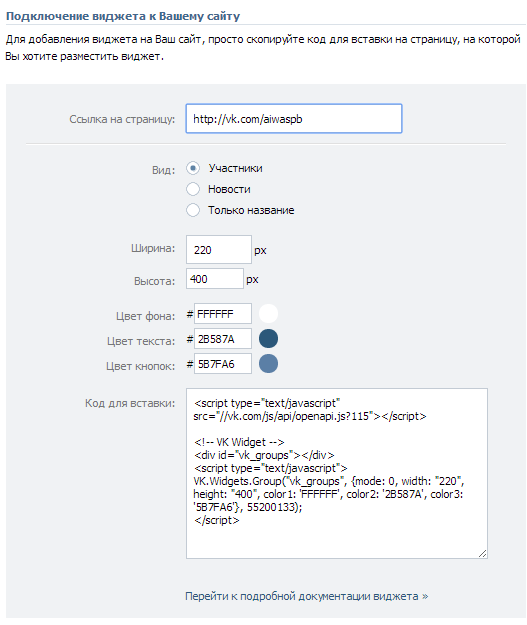
Task: Click the Подключение виджета к Вашему сайту heading
Action: [123, 16]
